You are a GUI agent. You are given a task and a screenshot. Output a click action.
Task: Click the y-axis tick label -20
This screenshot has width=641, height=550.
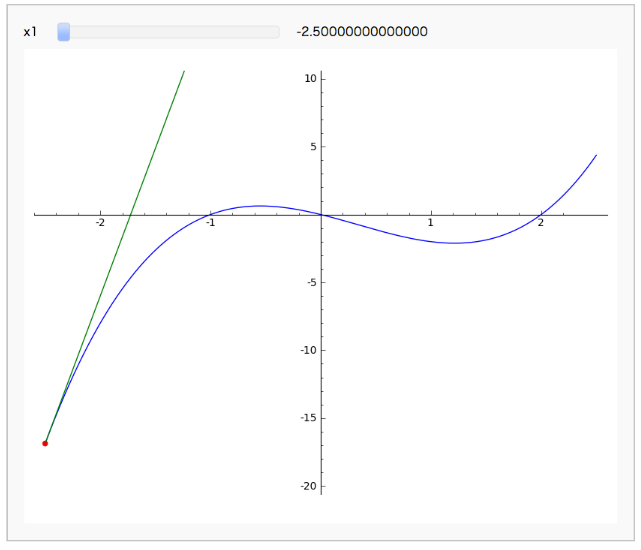click(x=309, y=486)
